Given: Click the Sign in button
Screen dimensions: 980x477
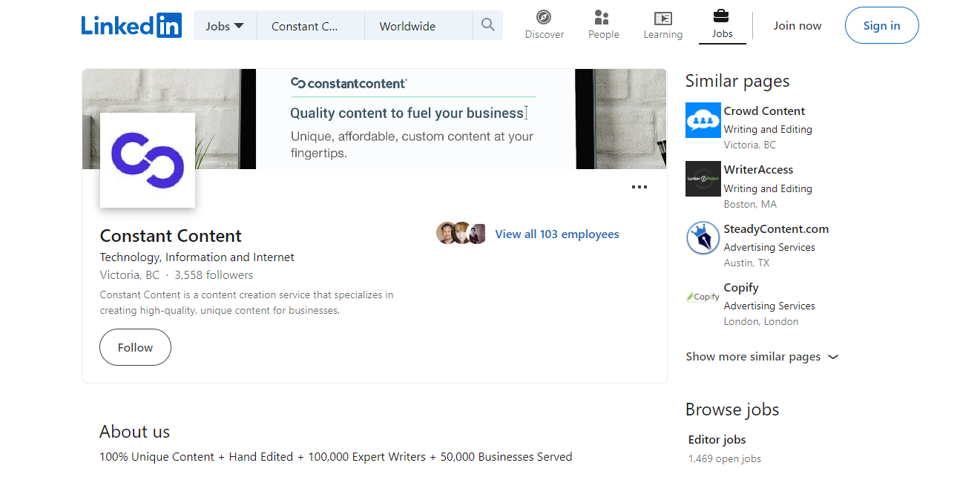Looking at the screenshot, I should pos(881,25).
